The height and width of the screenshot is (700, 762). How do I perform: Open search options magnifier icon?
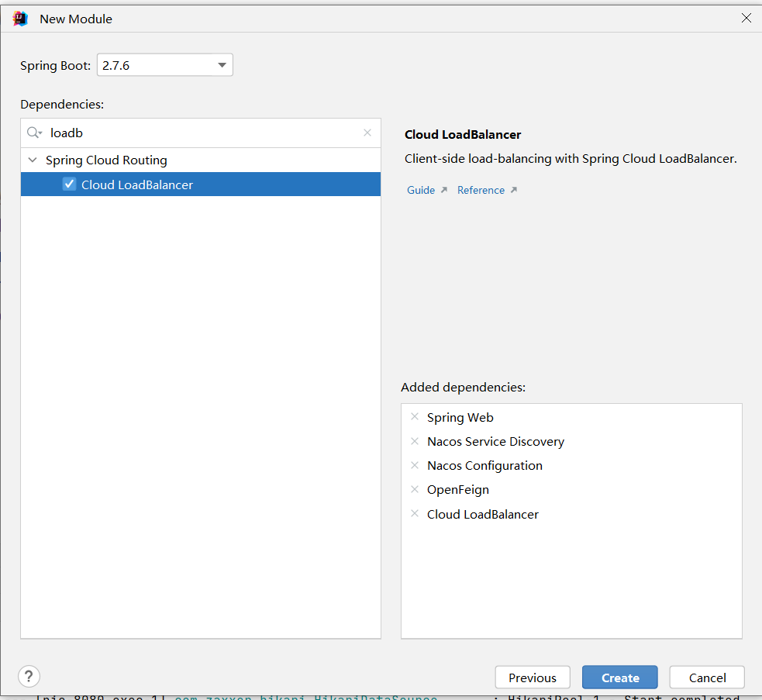(34, 133)
